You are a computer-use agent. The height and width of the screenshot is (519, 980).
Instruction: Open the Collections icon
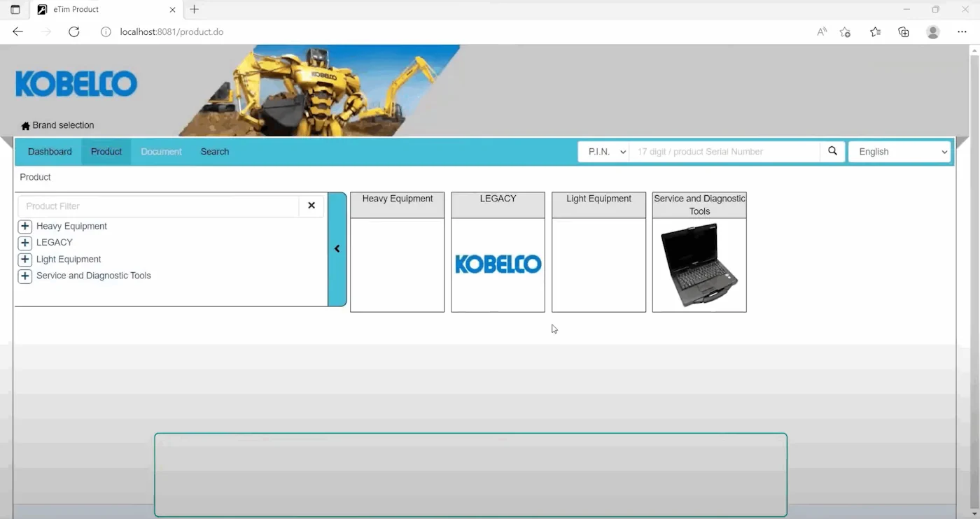pyautogui.click(x=904, y=31)
